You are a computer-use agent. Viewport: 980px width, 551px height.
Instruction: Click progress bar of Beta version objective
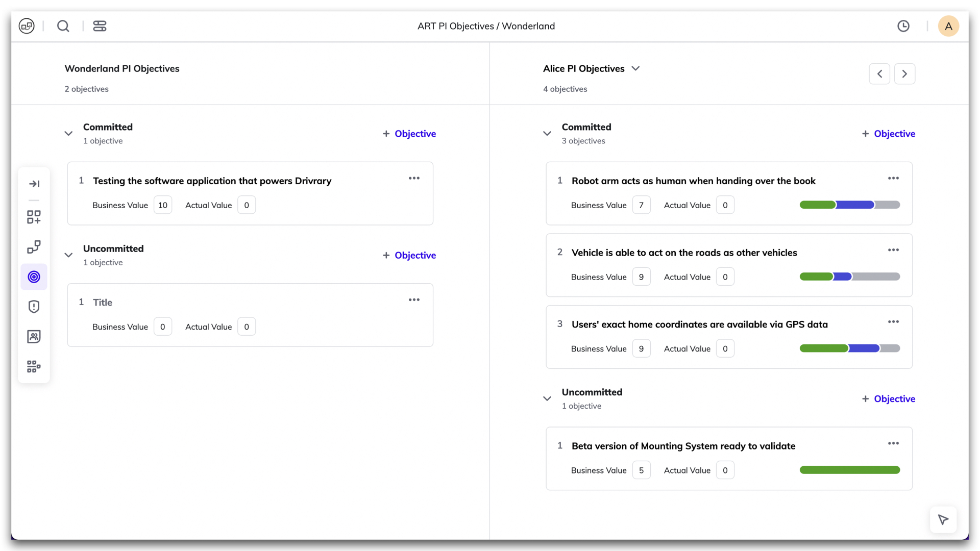849,470
